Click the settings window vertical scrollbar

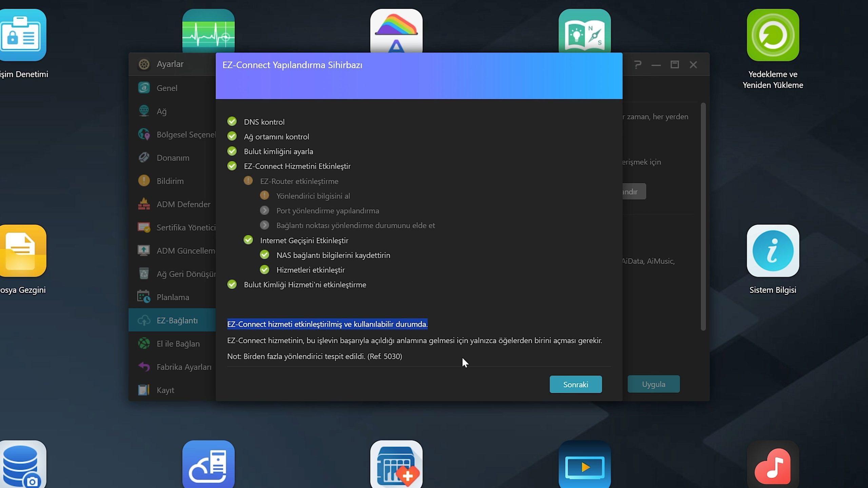pyautogui.click(x=703, y=217)
